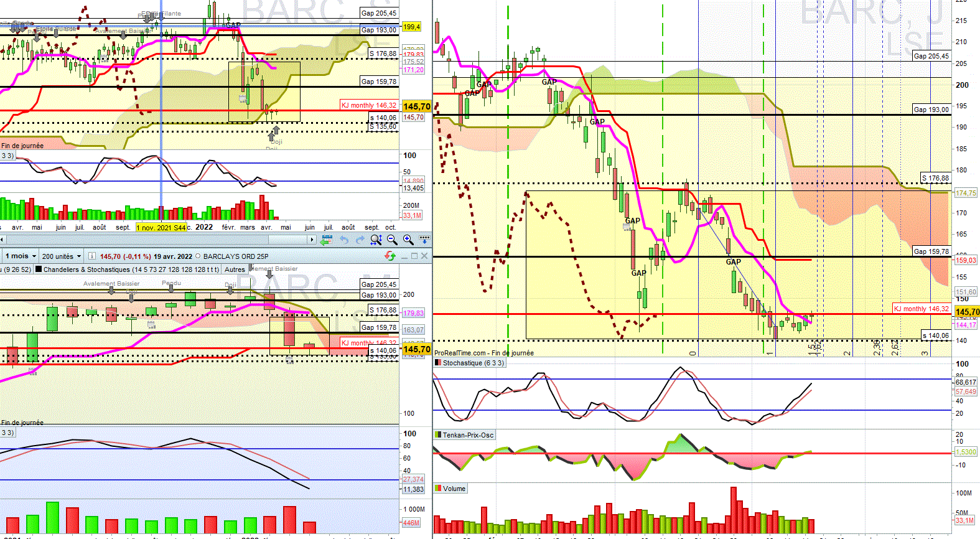Click the left arrow of horizontal scrollbar
The width and height of the screenshot is (980, 539).
click(2, 240)
